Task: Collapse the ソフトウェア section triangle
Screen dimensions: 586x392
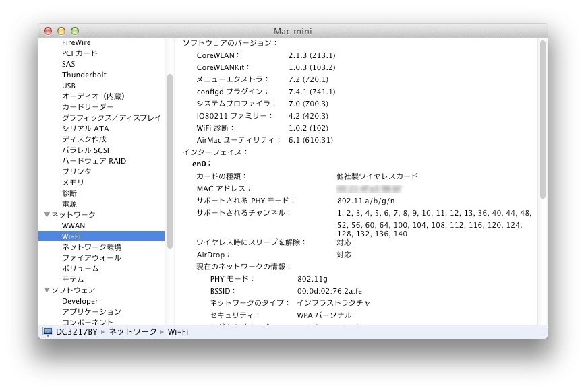Action: point(47,290)
